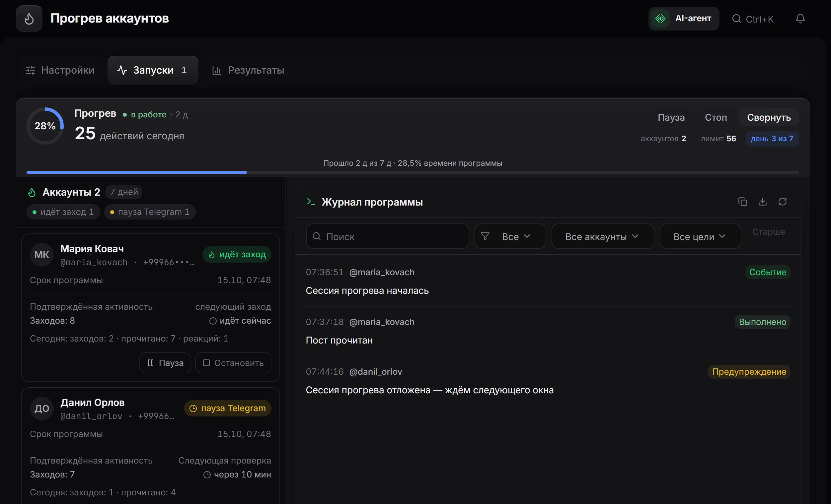
Task: Click the 'пауза Telegram' status badge
Action: [228, 408]
